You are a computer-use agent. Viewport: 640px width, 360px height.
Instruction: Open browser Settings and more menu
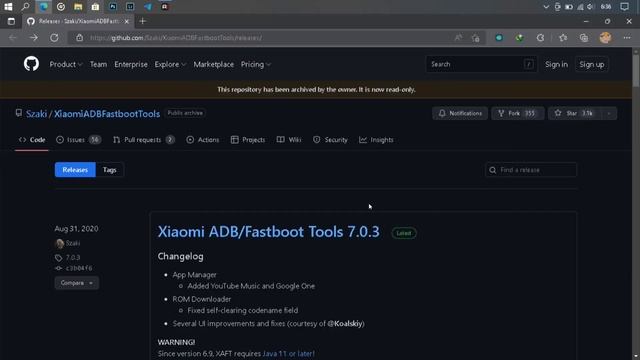tap(627, 38)
